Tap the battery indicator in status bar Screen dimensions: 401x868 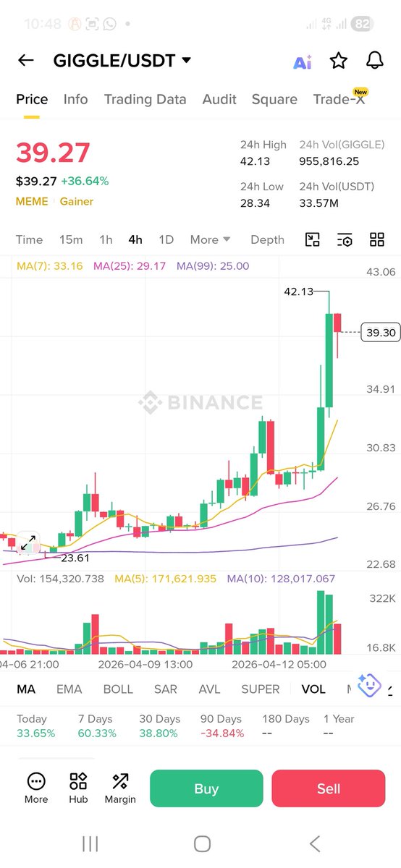pos(362,24)
